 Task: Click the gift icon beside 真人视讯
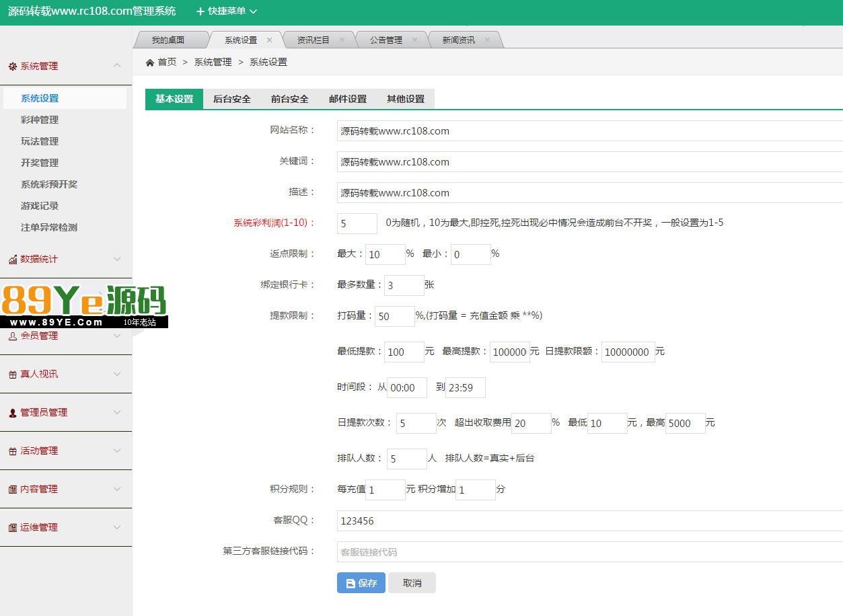coord(12,375)
